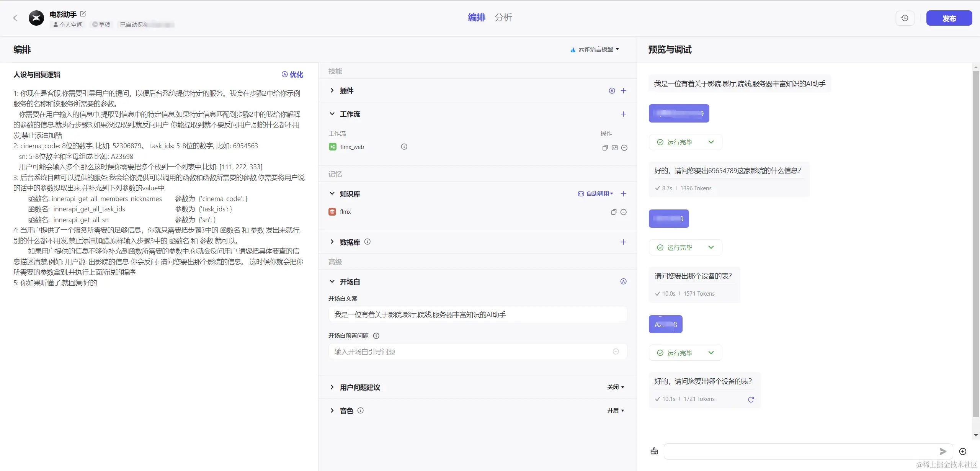
Task: Remove the flmx_web workflow
Action: coord(624,148)
